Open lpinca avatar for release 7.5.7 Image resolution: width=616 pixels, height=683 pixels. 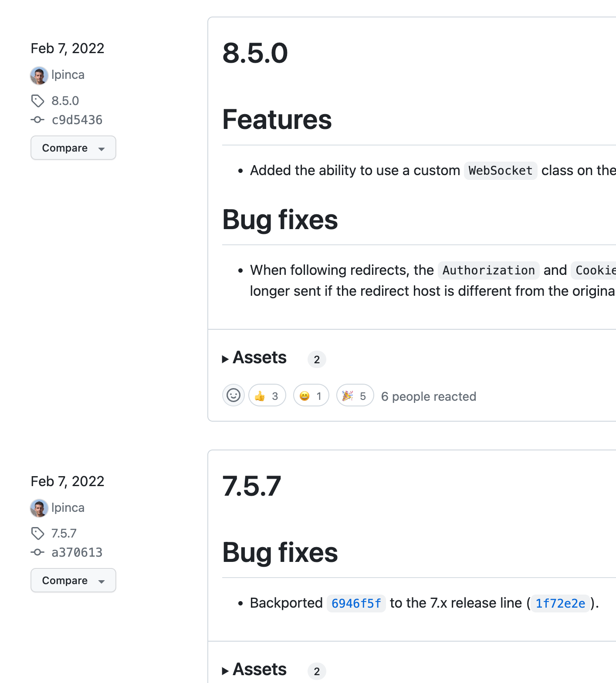(x=39, y=508)
